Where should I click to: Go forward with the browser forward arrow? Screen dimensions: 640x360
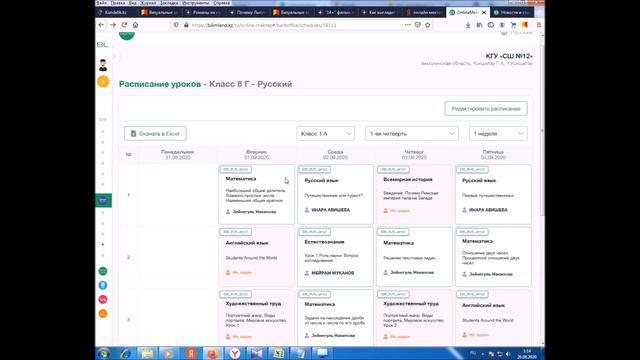pos(113,25)
